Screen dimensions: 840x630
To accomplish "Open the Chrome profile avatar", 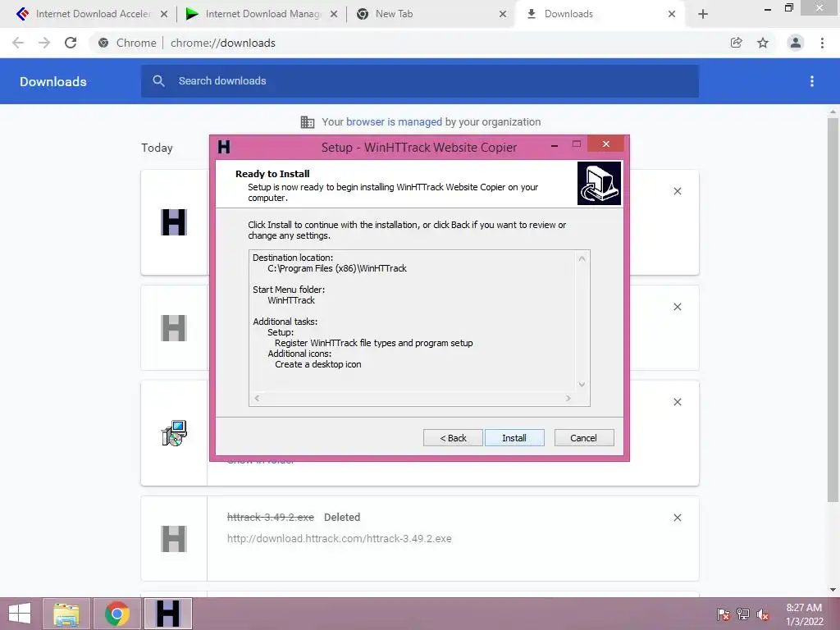I will coord(796,43).
